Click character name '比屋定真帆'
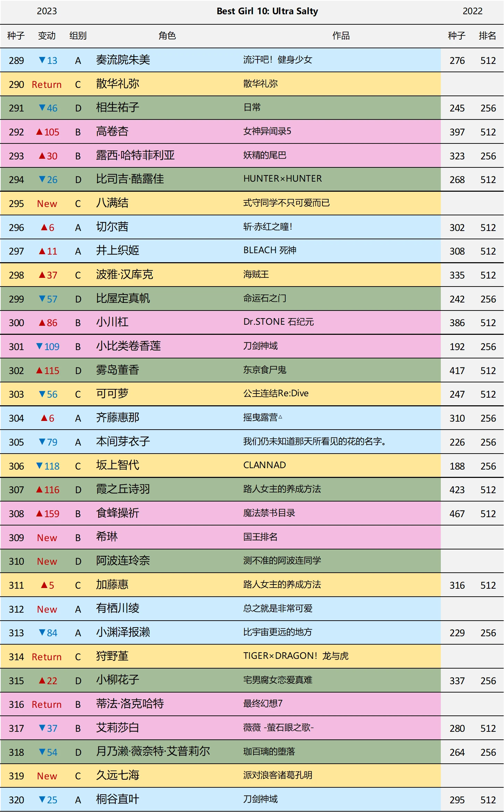 pyautogui.click(x=123, y=298)
